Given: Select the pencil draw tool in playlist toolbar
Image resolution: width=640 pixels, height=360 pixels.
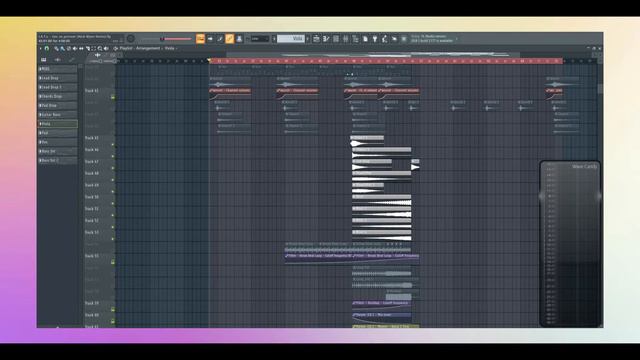Looking at the screenshot, I should click(56, 48).
